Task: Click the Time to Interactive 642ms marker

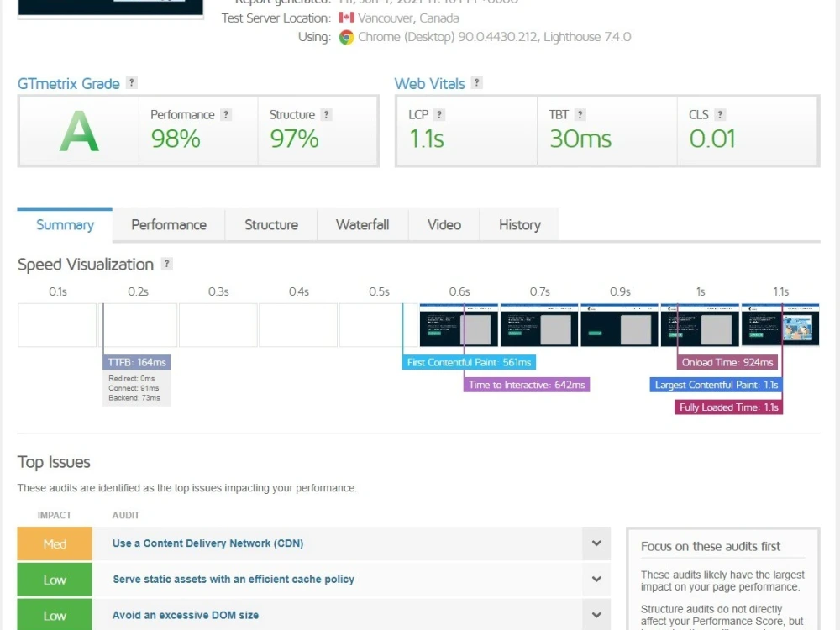Action: coord(527,385)
